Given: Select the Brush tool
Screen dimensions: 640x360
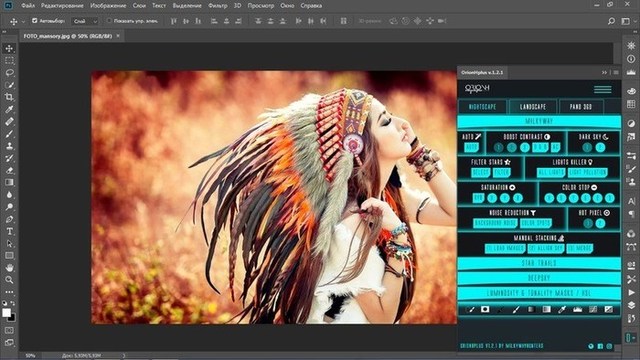Looking at the screenshot, I should coord(9,134).
